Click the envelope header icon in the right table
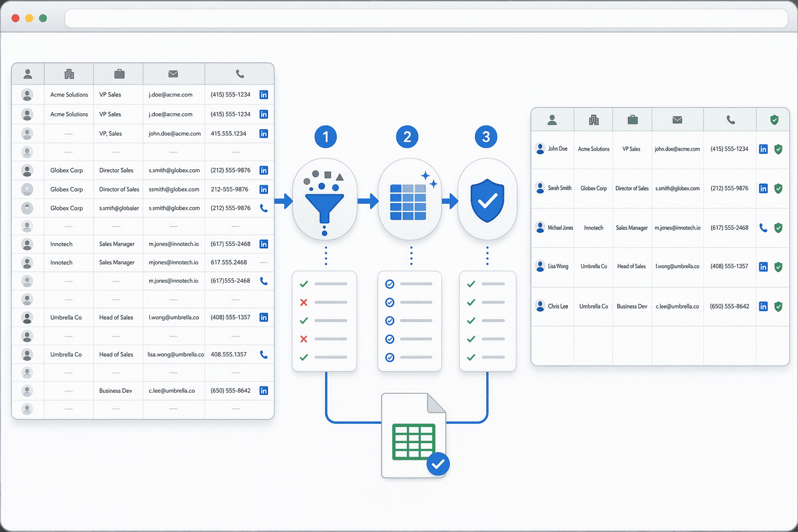This screenshot has height=532, width=798. pos(677,120)
